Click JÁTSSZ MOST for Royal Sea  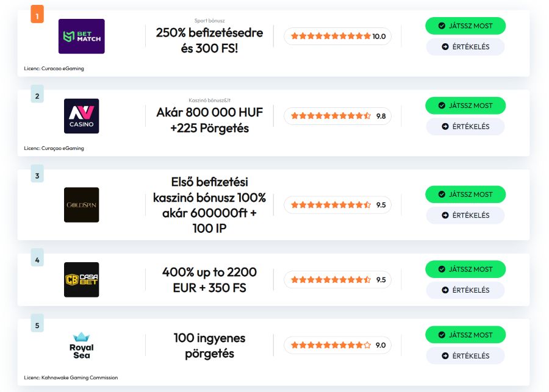click(x=465, y=335)
